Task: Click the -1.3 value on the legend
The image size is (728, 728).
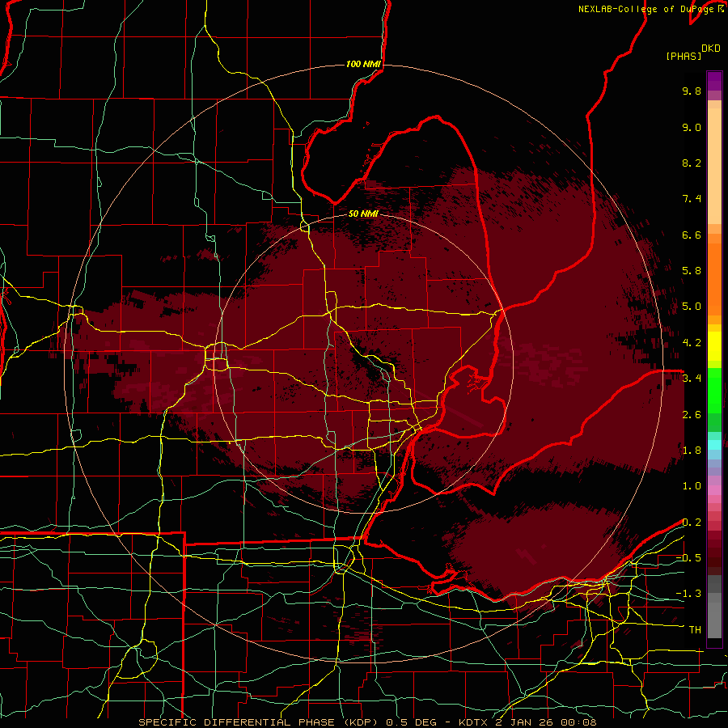Action: click(x=688, y=594)
